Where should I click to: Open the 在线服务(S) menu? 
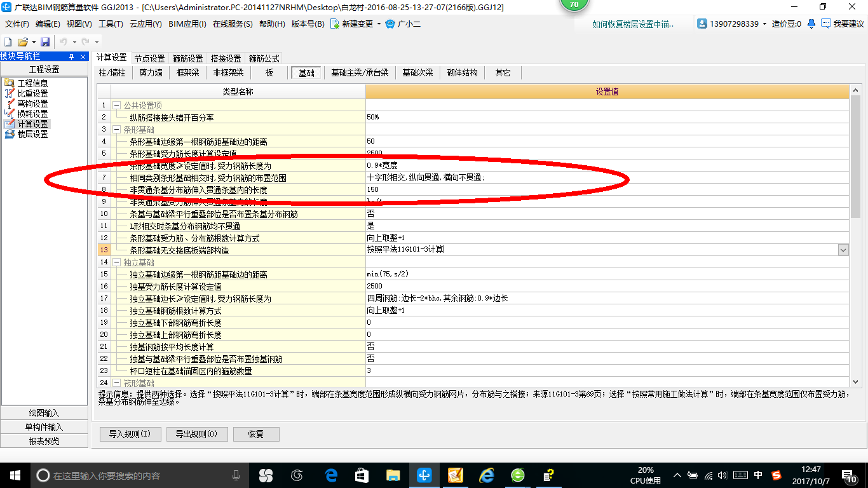tap(233, 24)
